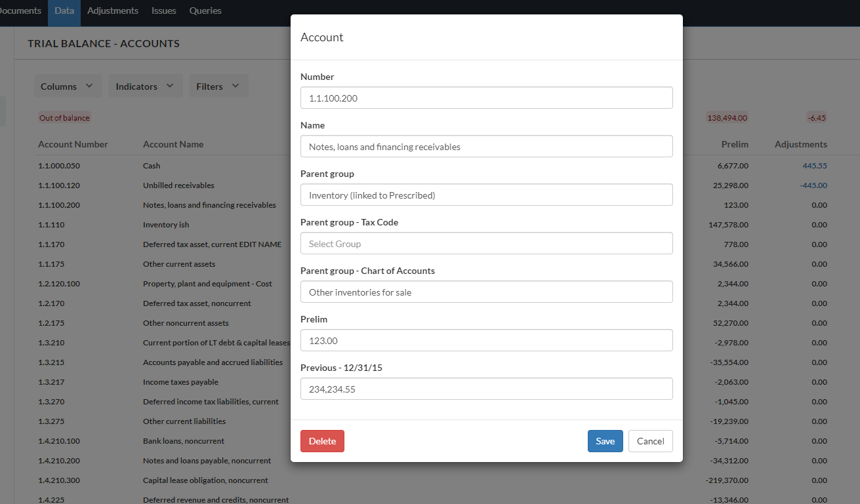Screen dimensions: 860x504
Task: Open the Parent group selector
Action: [487, 195]
